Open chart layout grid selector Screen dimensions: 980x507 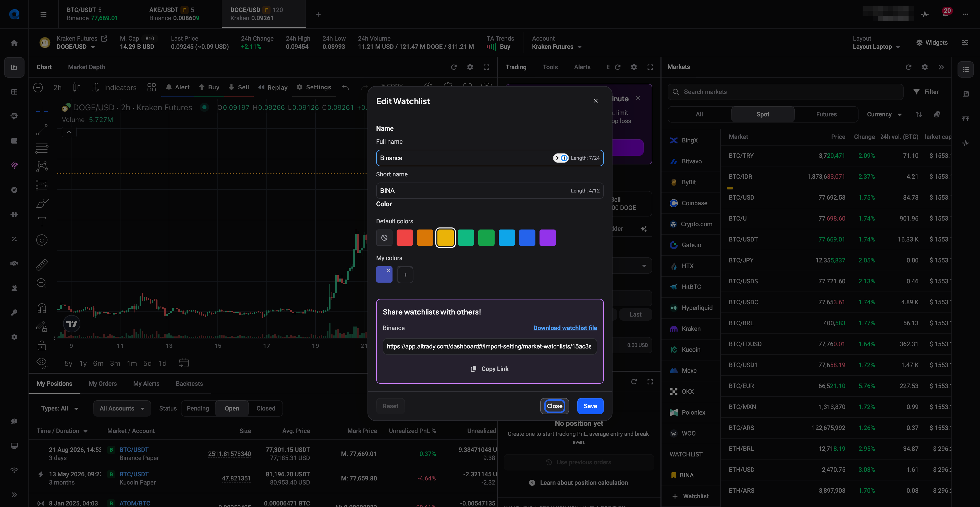point(151,87)
